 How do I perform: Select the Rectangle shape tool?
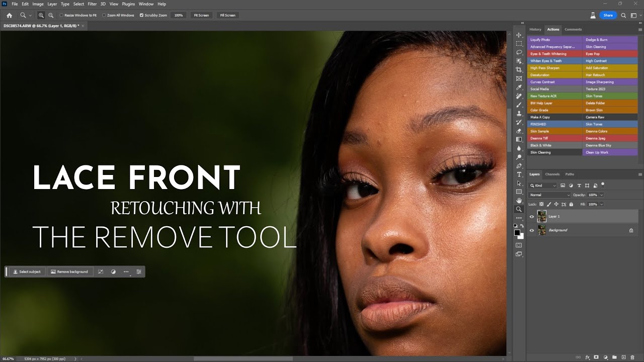519,192
